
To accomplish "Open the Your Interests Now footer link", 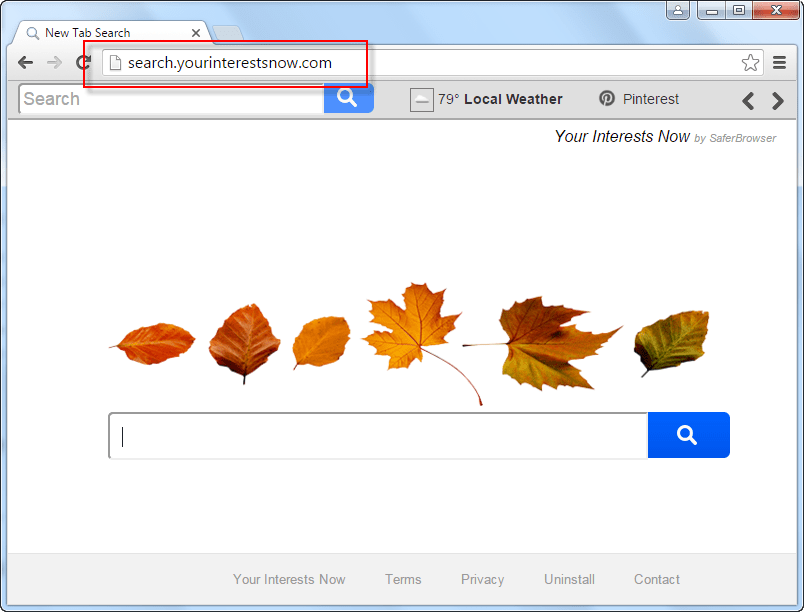I will click(x=289, y=579).
